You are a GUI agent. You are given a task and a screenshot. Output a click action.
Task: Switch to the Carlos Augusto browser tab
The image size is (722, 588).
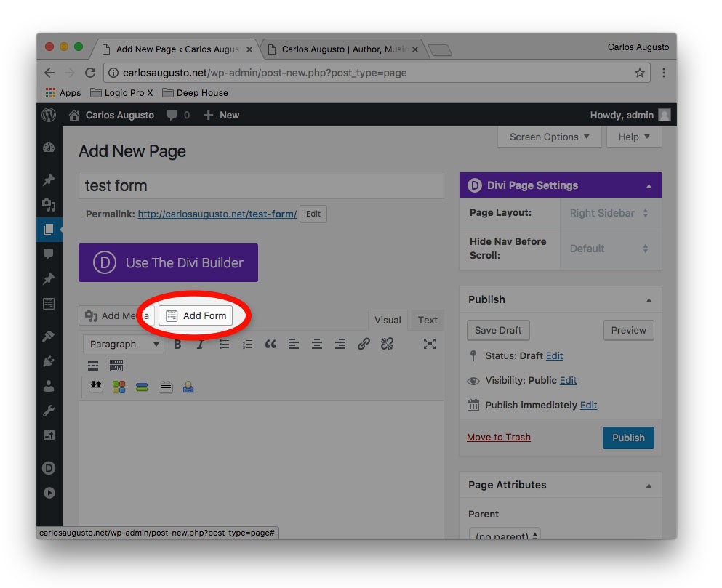pos(343,49)
